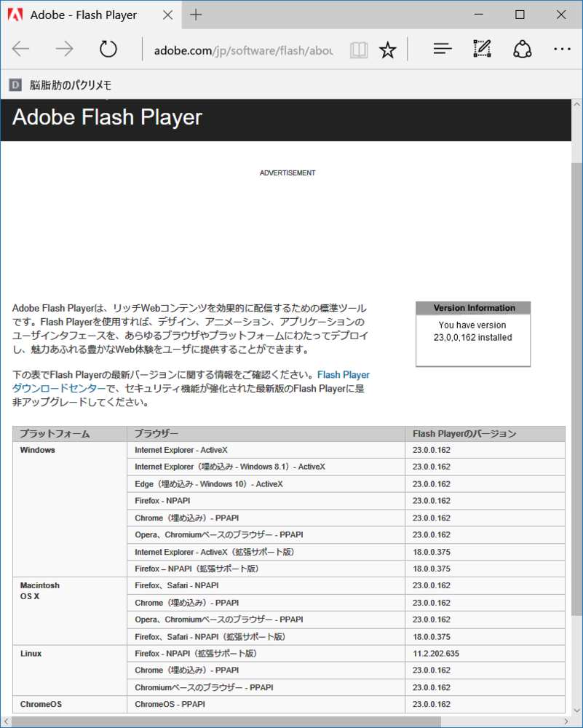Viewport: 583px width, 728px height.
Task: Click 'Firefox、Safari - NPAPI（拡張サポート版）' cell
Action: [x=266, y=636]
